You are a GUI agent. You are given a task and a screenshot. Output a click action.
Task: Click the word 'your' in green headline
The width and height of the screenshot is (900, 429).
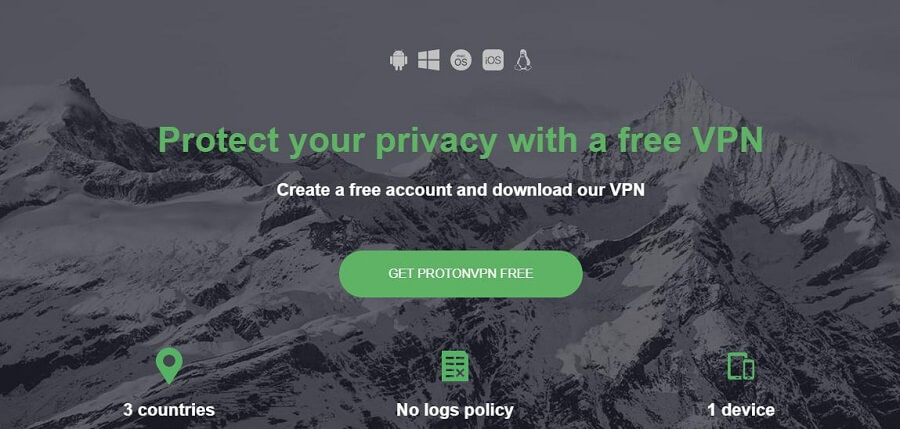[328, 142]
